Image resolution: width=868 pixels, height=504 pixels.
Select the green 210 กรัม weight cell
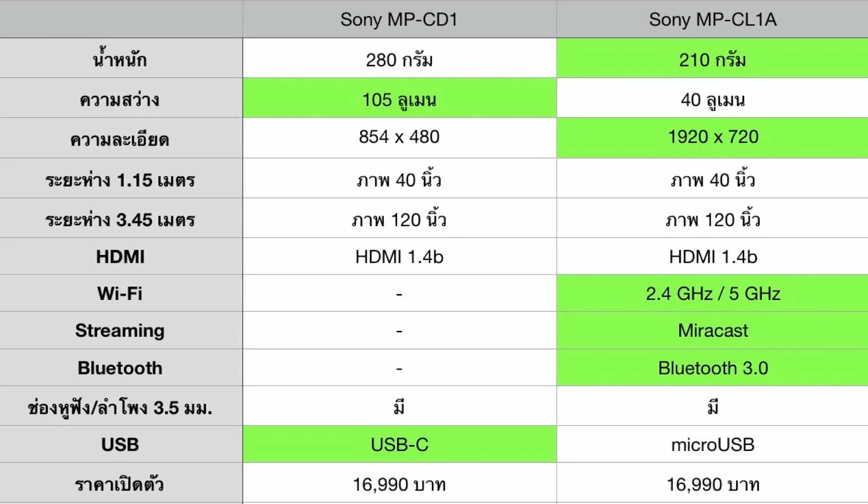coord(712,58)
